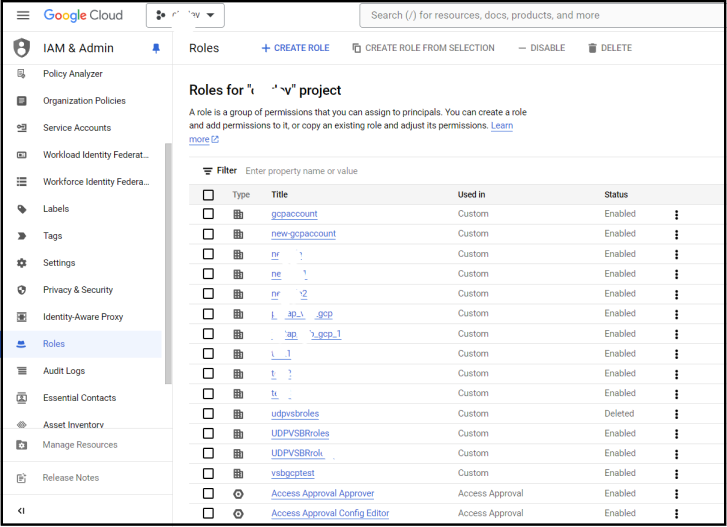Open the project selector dropdown

click(x=186, y=15)
